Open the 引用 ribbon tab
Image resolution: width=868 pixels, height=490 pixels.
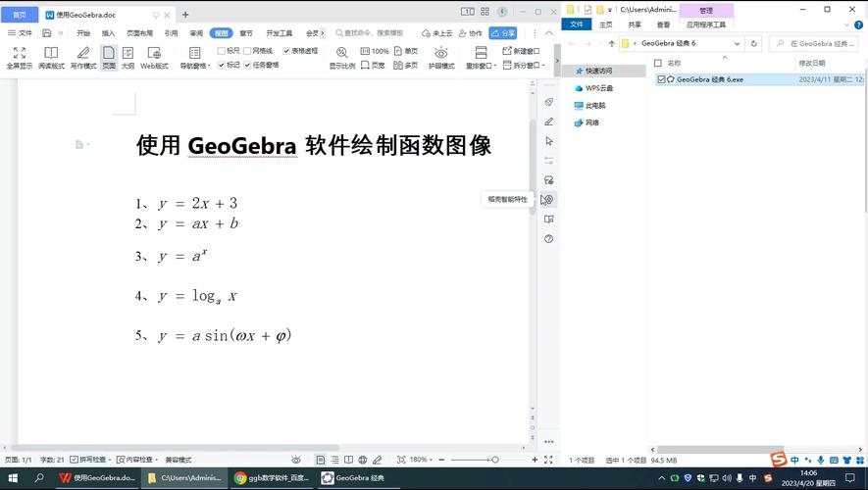(x=171, y=33)
